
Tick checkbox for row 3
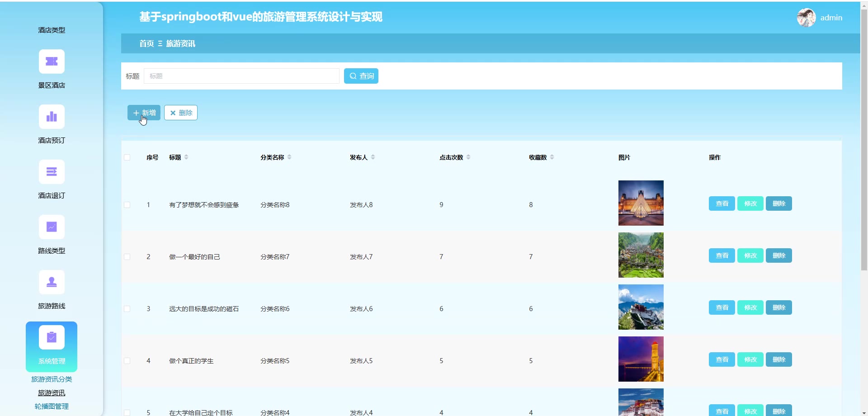point(127,309)
